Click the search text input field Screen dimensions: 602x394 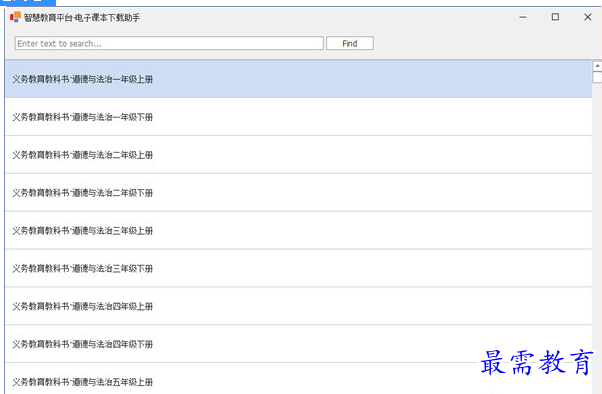click(x=169, y=43)
